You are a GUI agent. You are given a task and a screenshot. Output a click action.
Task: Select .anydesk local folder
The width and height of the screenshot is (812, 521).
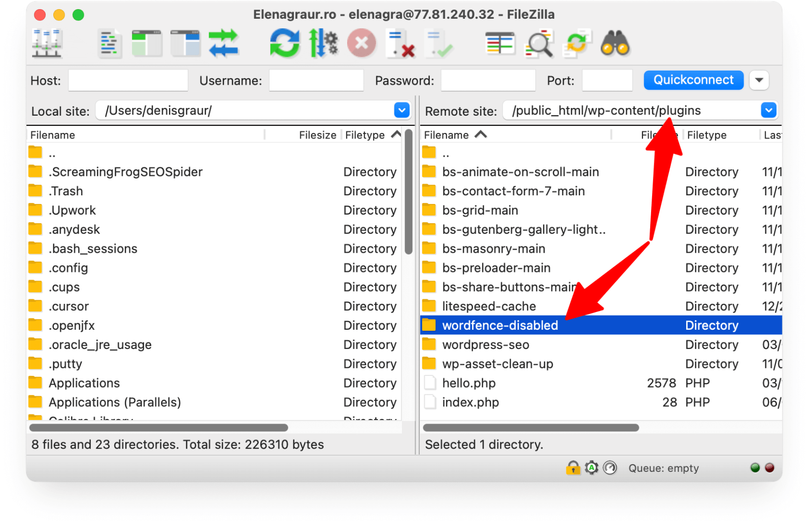(x=214, y=229)
